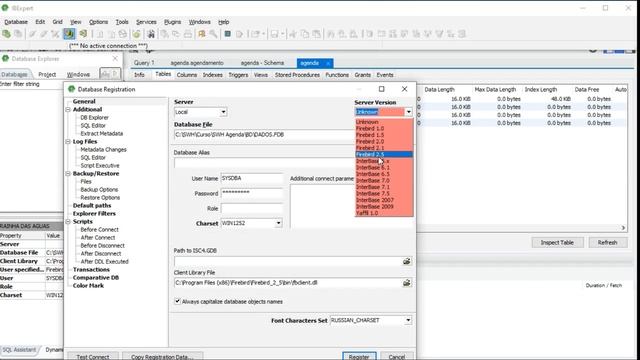Select Comparative DB tree item

(x=96, y=278)
